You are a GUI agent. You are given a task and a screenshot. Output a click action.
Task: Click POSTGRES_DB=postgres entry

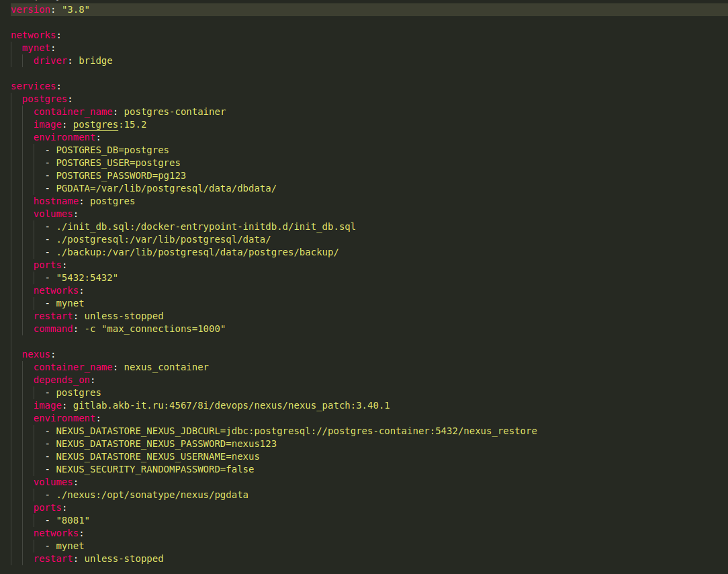pyautogui.click(x=112, y=150)
